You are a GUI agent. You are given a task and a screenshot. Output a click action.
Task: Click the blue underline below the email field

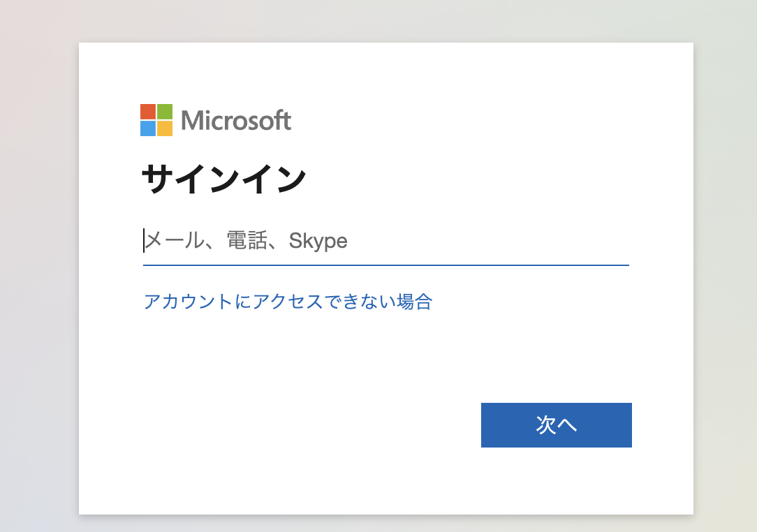tap(386, 265)
